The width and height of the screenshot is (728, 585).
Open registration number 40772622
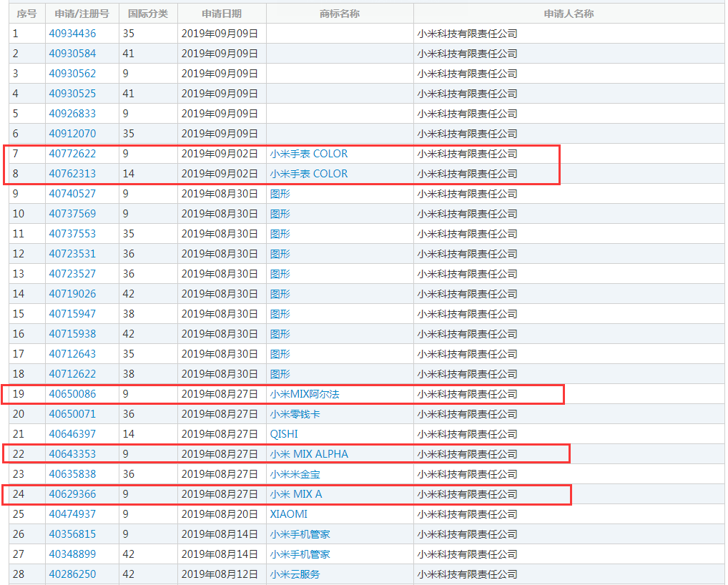pos(72,154)
